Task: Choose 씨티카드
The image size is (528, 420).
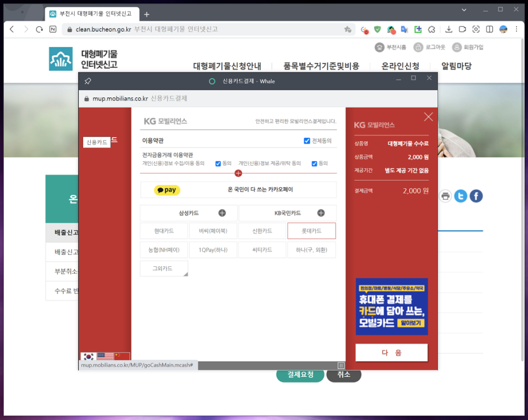Action: pyautogui.click(x=262, y=250)
